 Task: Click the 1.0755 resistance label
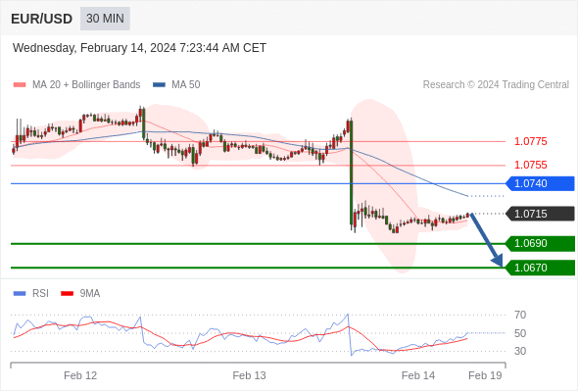[x=531, y=165]
